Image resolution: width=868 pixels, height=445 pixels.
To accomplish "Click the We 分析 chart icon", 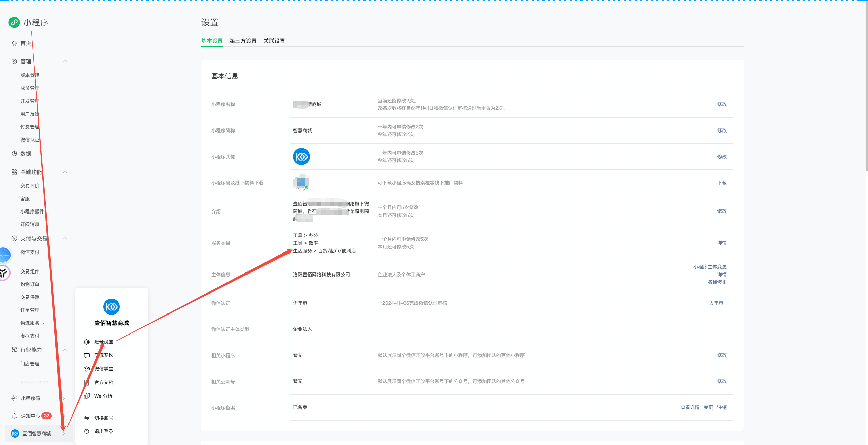I will 87,396.
